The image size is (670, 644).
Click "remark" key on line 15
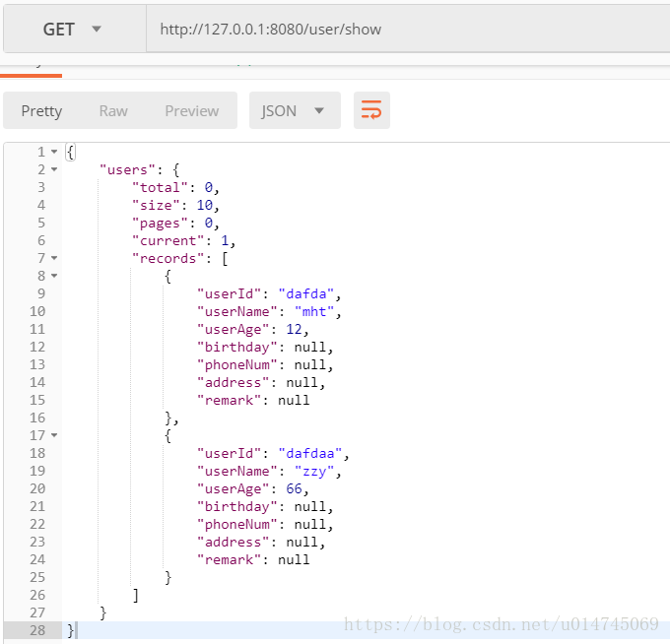[x=229, y=400]
